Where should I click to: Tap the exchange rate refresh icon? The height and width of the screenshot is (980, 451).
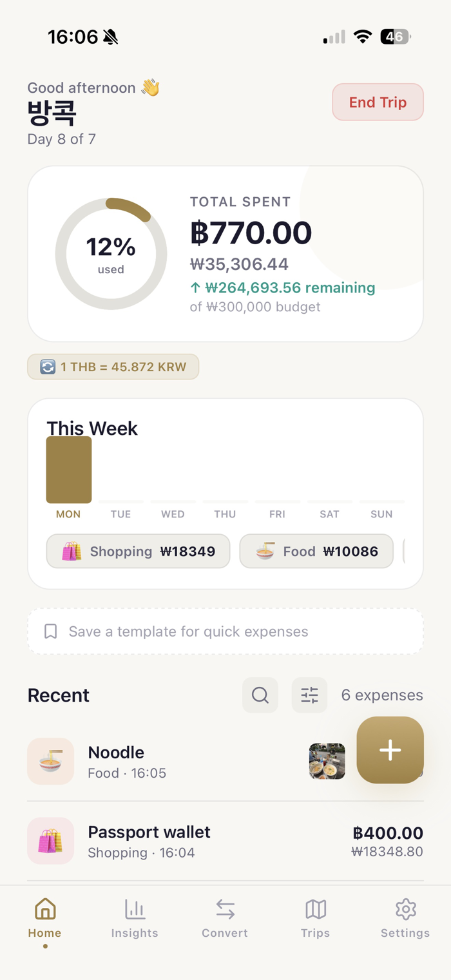tap(48, 367)
